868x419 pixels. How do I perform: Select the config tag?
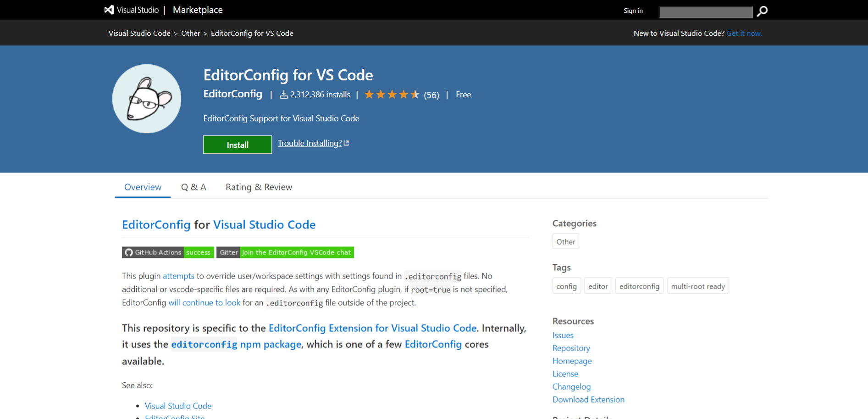pyautogui.click(x=567, y=286)
